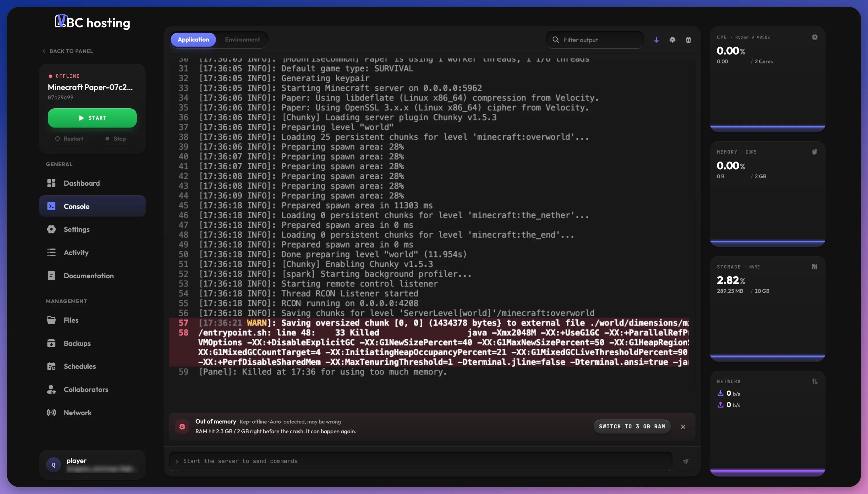Viewport: 868px width, 494px height.
Task: Click the Network card arrows icon
Action: (x=814, y=381)
